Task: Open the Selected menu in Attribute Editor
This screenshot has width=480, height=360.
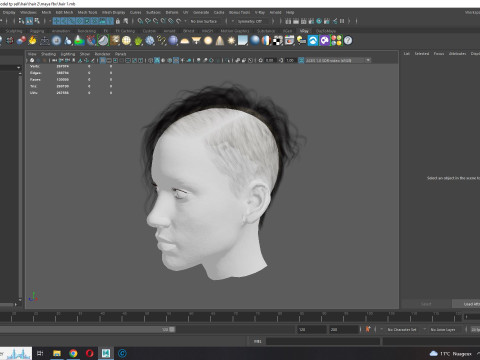Action: point(422,54)
